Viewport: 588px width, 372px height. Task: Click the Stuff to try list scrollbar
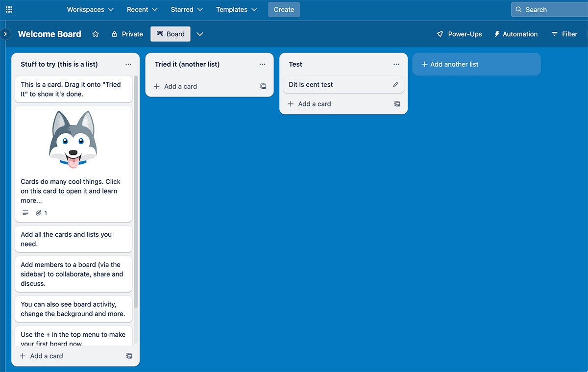tap(136, 192)
